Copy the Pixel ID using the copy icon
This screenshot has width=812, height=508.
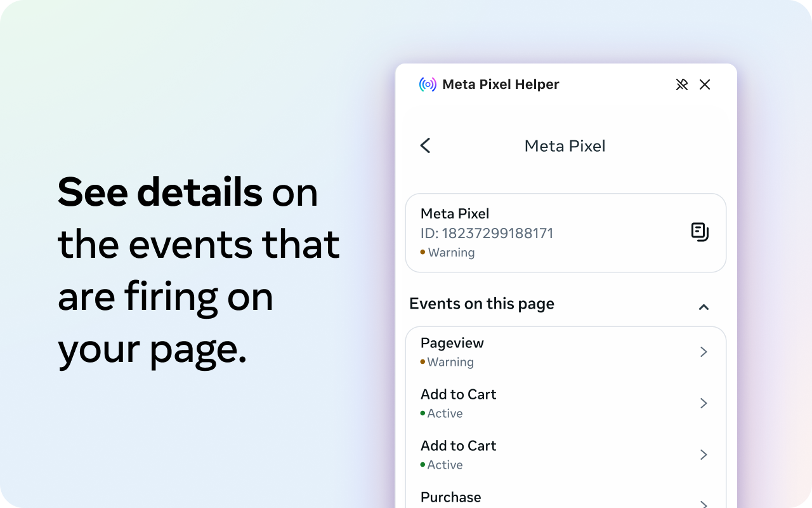[700, 232]
